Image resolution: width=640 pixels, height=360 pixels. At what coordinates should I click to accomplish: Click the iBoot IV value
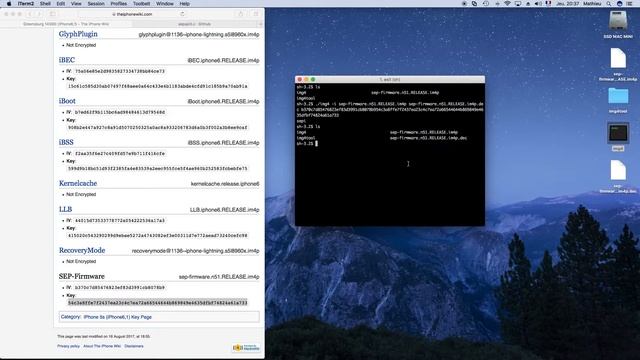tap(120, 112)
